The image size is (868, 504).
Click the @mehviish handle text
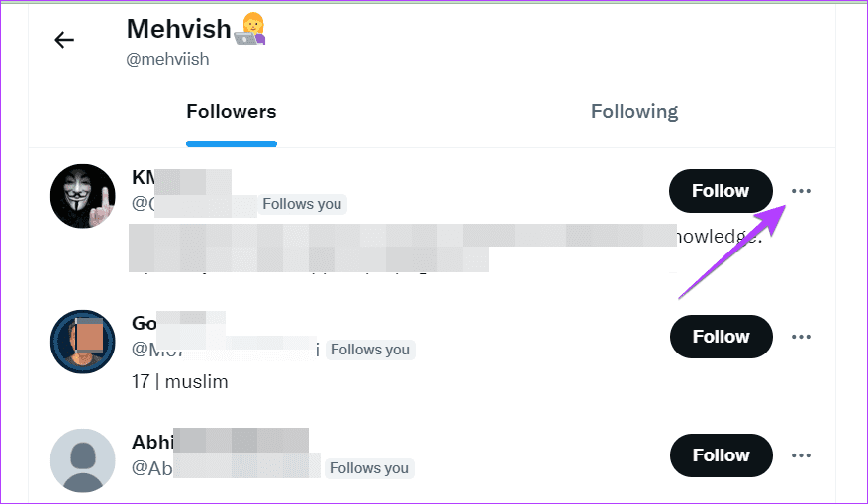[x=167, y=59]
